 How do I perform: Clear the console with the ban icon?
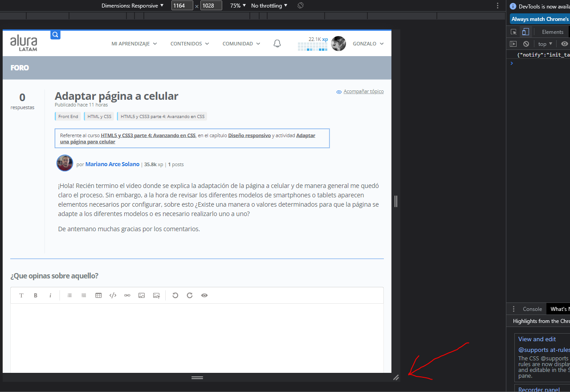pos(526,44)
